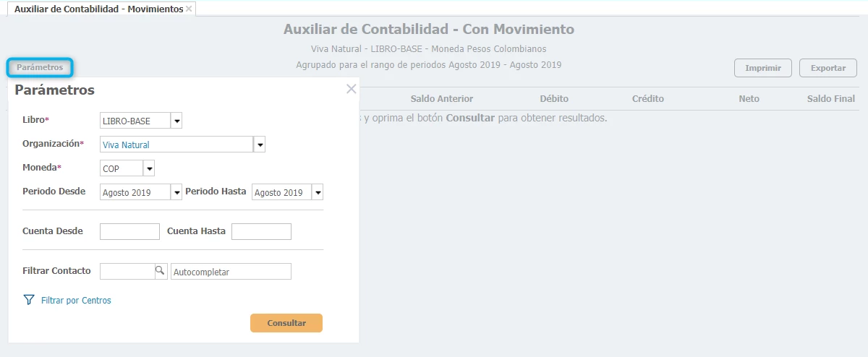Click the Exportar button

(x=828, y=68)
